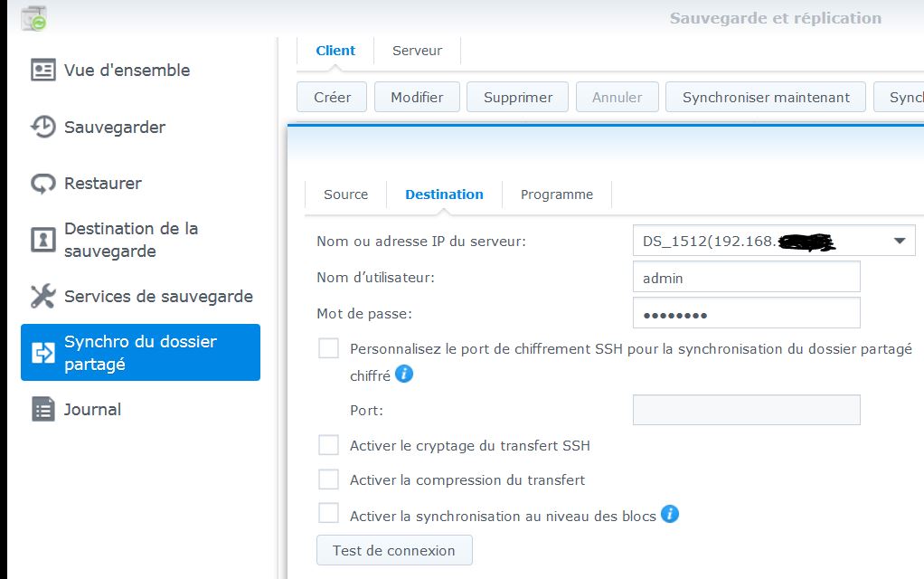Click the Journal list icon
The image size is (924, 579).
click(x=43, y=409)
